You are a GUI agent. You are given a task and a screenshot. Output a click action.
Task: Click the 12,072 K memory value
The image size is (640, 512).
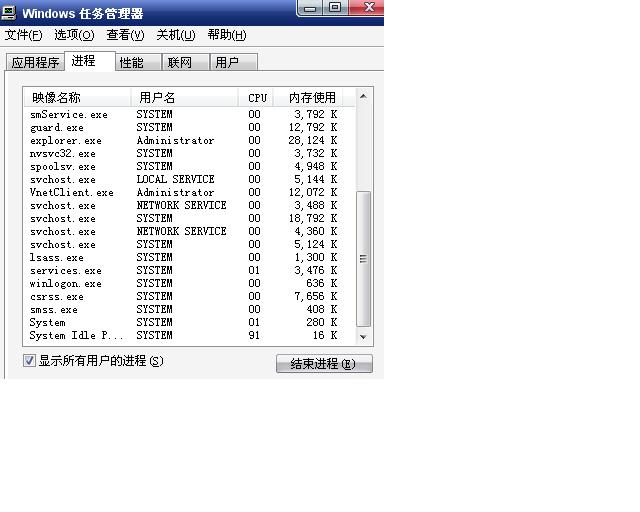coord(313,192)
